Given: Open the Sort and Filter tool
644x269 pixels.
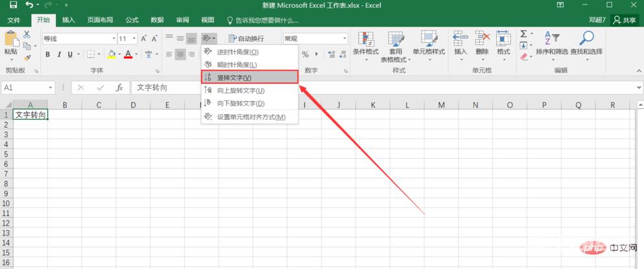Looking at the screenshot, I should click(551, 43).
